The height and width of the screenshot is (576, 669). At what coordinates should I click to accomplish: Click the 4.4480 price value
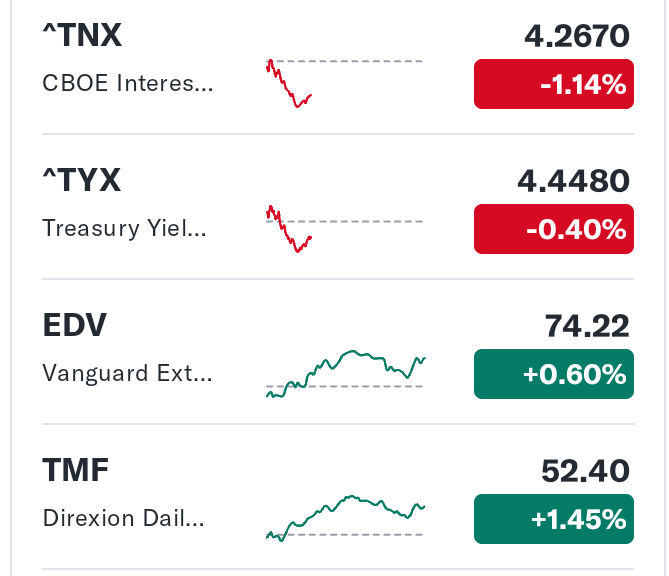coord(573,181)
